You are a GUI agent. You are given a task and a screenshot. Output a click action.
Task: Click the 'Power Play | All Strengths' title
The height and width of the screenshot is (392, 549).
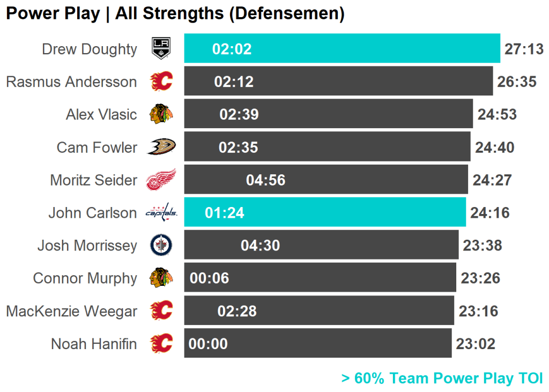(x=175, y=13)
